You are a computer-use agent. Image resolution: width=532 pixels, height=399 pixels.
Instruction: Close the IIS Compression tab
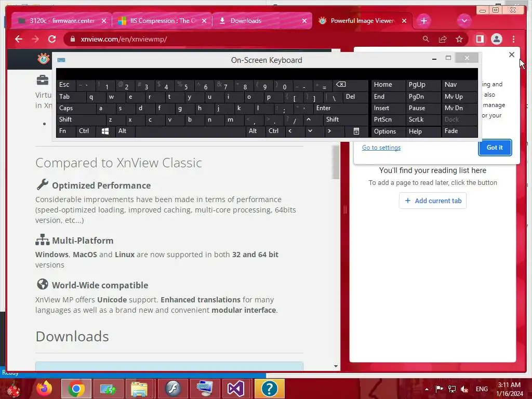point(204,21)
